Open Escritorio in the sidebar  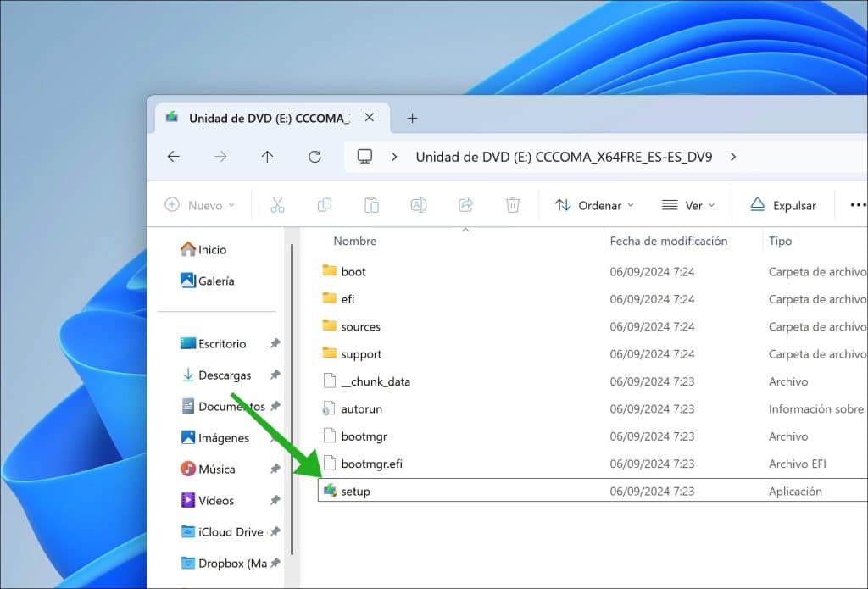click(213, 344)
